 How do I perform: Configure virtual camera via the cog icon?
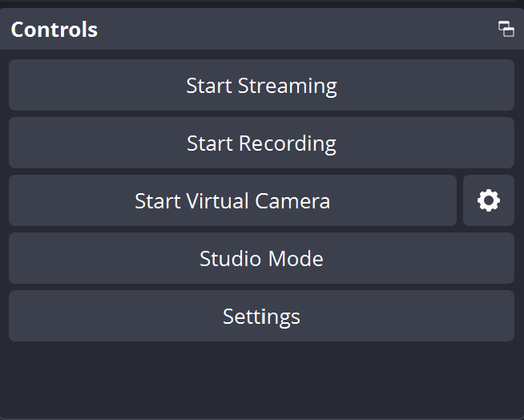[488, 200]
